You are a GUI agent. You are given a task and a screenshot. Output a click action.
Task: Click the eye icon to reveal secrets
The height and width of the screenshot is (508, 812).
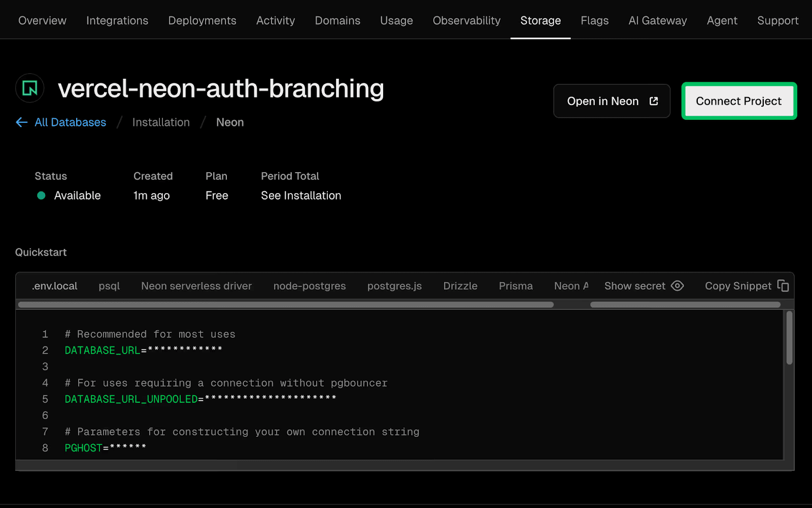[677, 286]
